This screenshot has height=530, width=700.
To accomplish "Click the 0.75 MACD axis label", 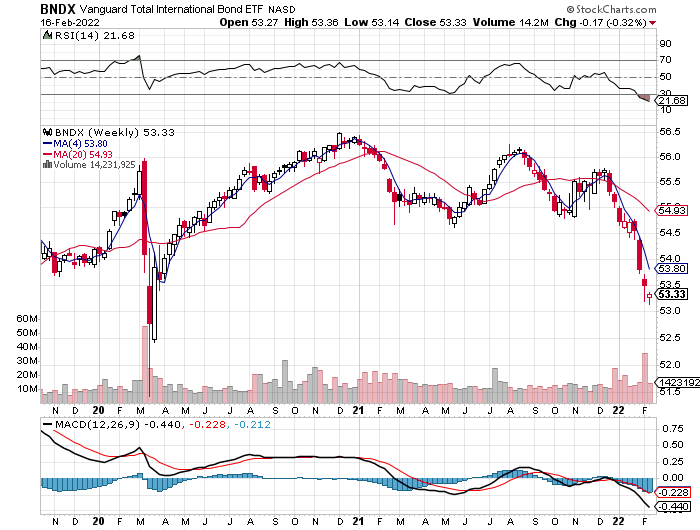I will click(x=673, y=429).
